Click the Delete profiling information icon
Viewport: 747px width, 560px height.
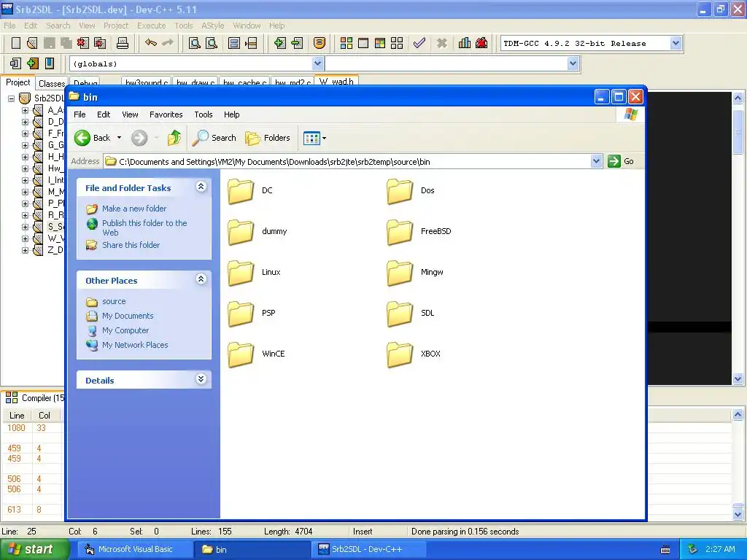(481, 43)
